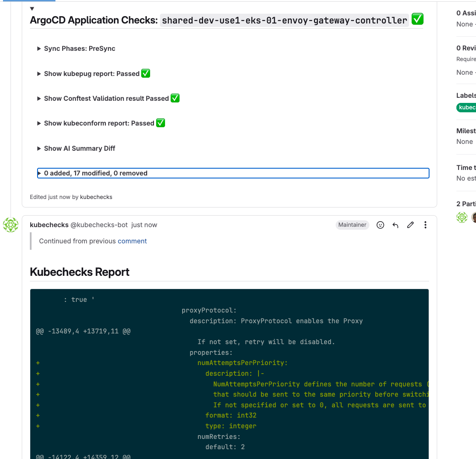
Task: Follow the previous "comment" link
Action: pyautogui.click(x=132, y=241)
